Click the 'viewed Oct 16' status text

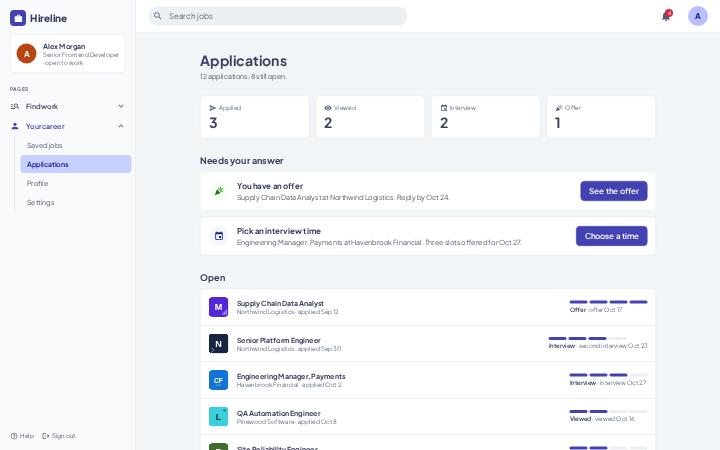614,419
